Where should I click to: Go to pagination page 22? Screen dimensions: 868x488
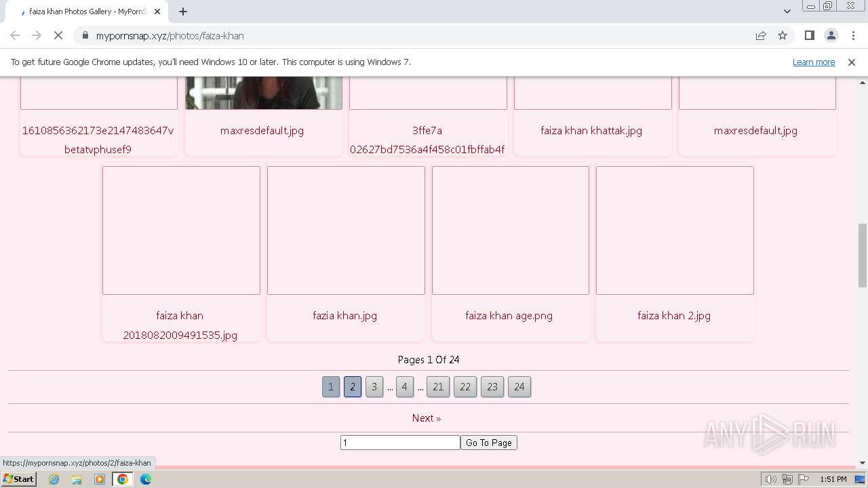[x=465, y=387]
